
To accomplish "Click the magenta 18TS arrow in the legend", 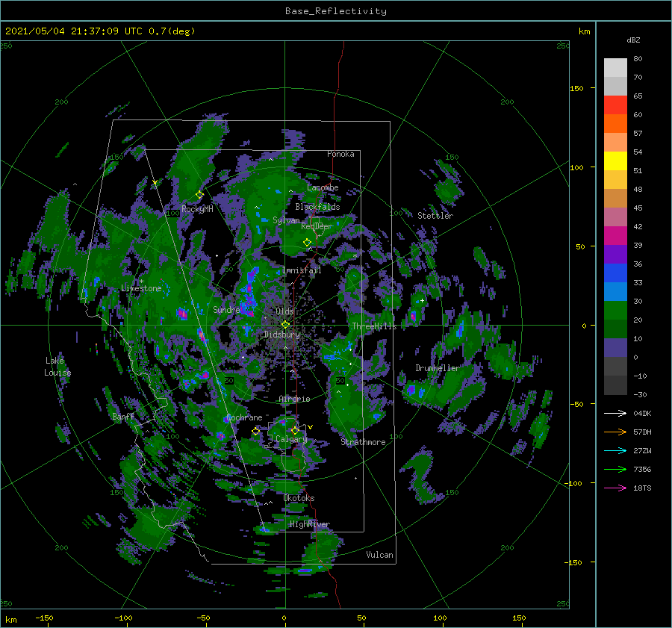I will pyautogui.click(x=615, y=488).
